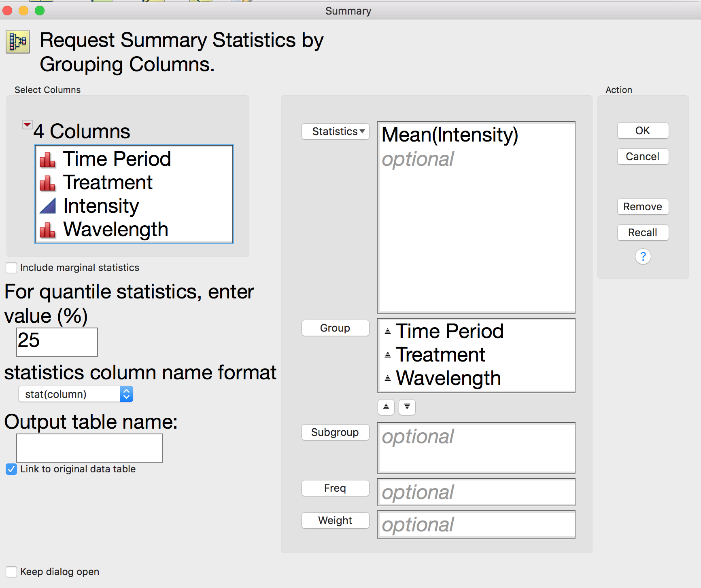
Task: Open the stat(column) name format dropdown
Action: 76,394
